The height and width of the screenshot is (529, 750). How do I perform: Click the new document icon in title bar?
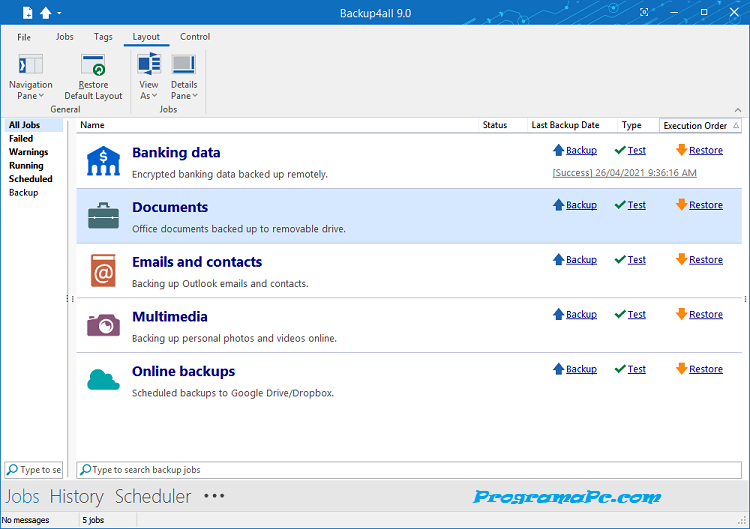point(27,13)
